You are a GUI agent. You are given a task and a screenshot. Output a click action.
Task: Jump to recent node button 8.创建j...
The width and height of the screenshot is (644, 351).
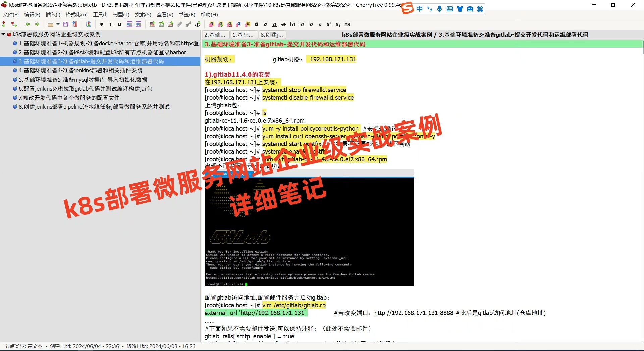point(273,35)
